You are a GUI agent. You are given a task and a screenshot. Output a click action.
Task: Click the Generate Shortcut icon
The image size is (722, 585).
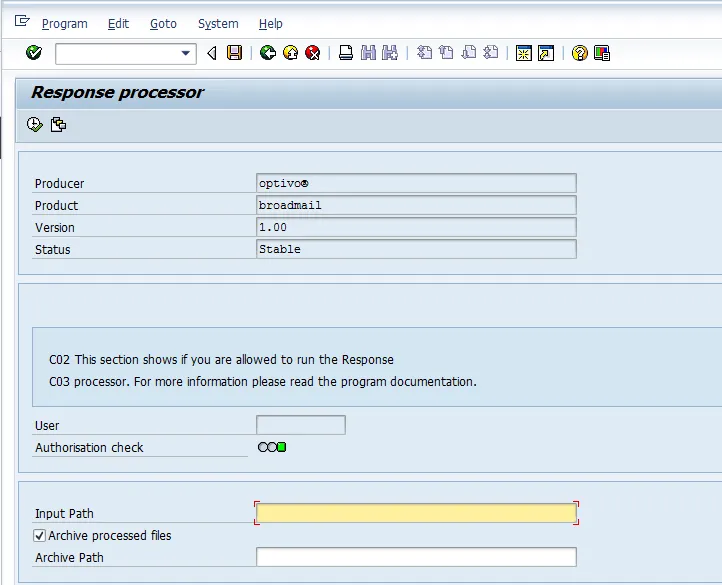[546, 53]
